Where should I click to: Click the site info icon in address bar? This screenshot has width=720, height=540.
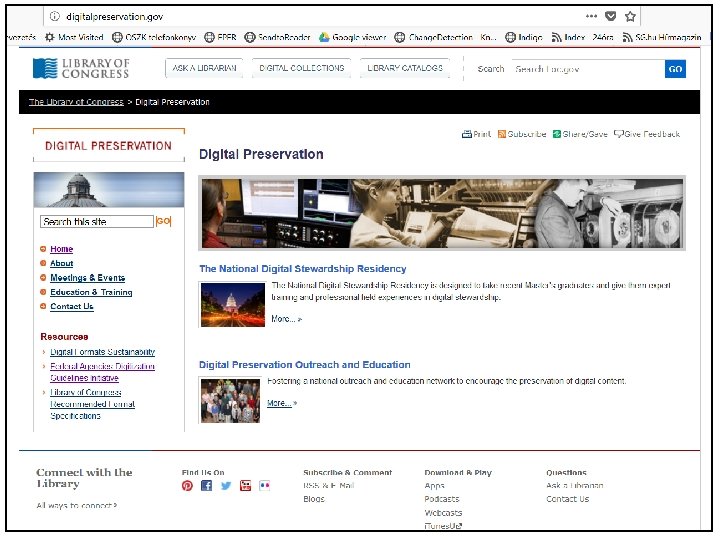[55, 17]
